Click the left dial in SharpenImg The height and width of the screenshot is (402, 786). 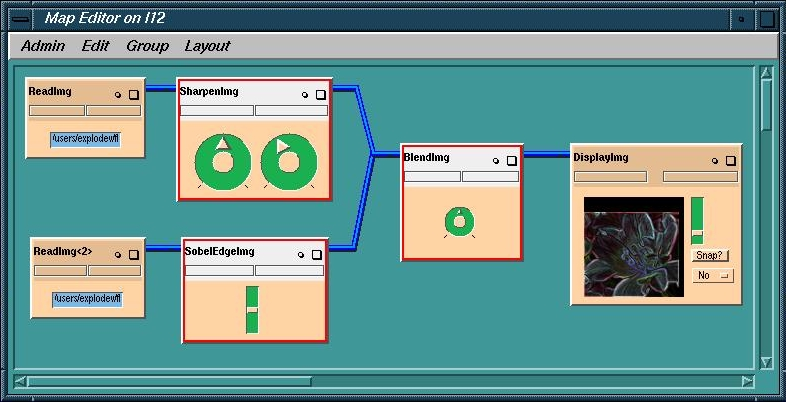pyautogui.click(x=222, y=160)
